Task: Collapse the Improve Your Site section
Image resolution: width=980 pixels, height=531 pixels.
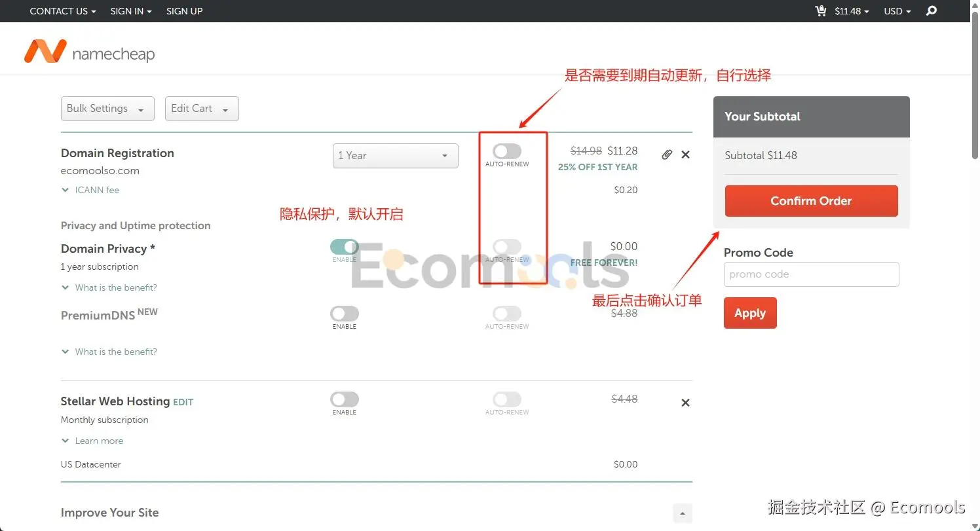Action: (683, 513)
